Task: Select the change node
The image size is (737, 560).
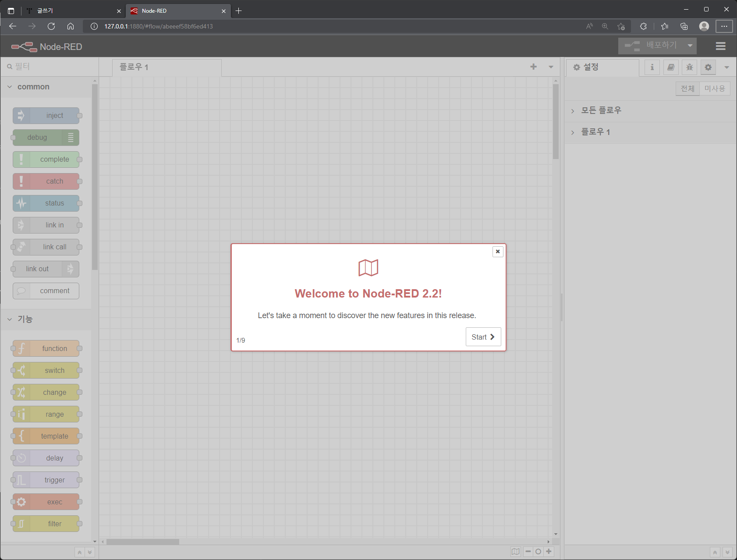Action: [46, 393]
